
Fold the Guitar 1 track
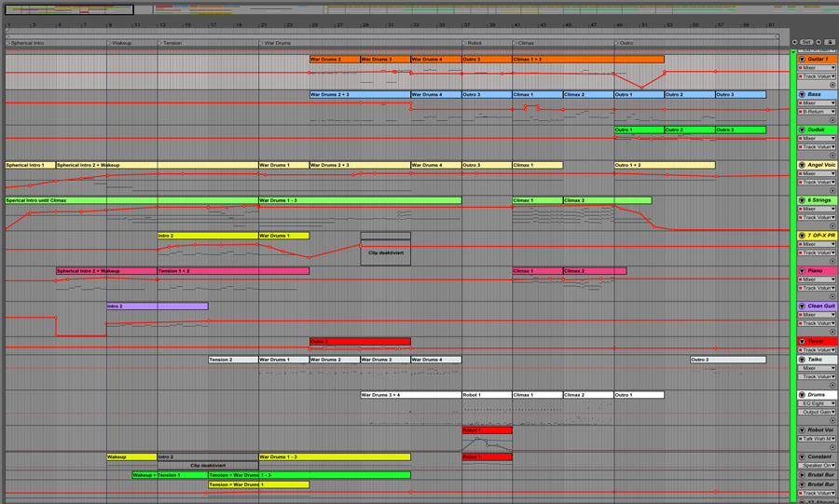point(802,60)
